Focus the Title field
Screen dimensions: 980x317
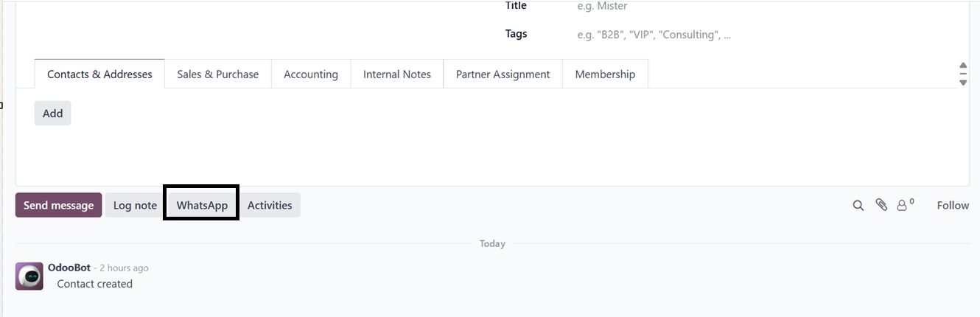[x=663, y=7]
